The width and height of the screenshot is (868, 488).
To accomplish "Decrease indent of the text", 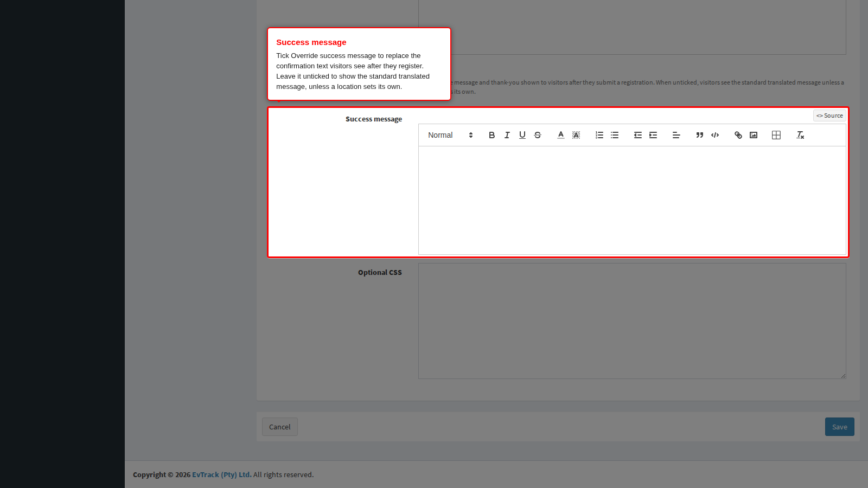I will click(637, 135).
